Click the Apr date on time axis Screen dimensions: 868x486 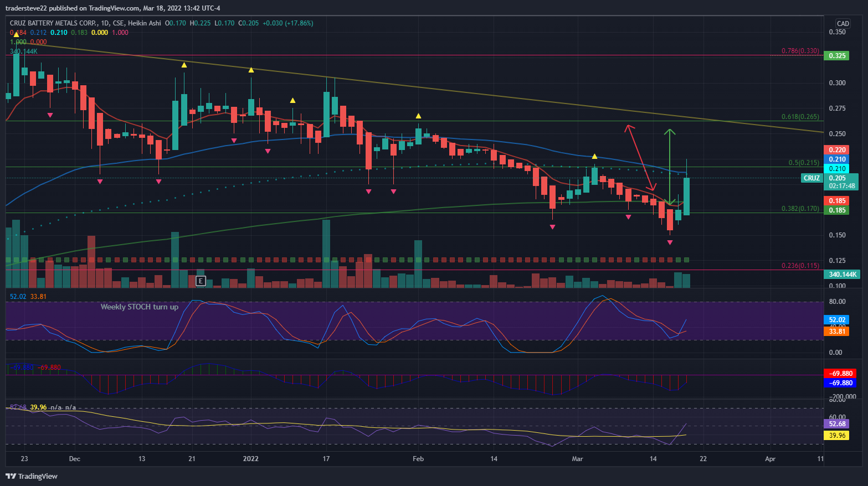click(770, 459)
